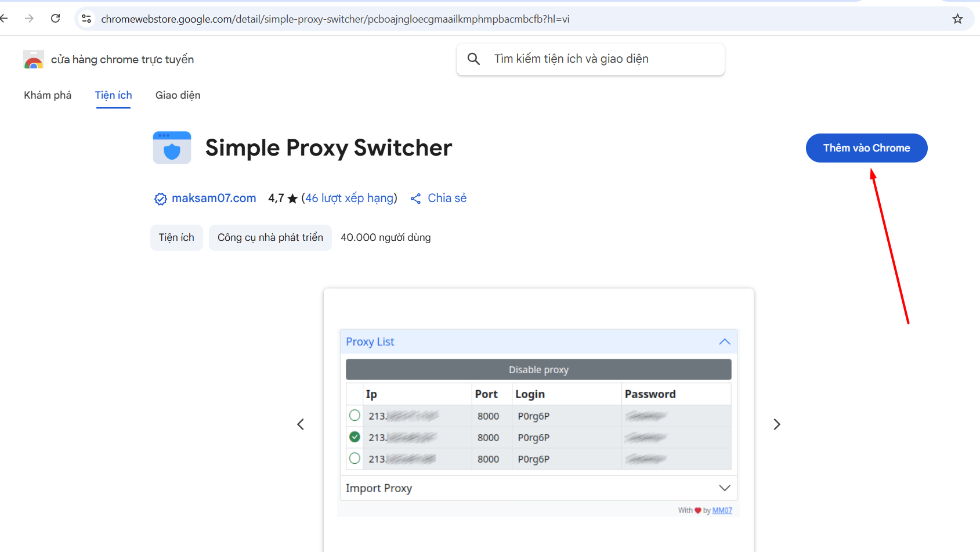This screenshot has width=980, height=552.
Task: Select the checked second proxy radio button
Action: (x=355, y=437)
